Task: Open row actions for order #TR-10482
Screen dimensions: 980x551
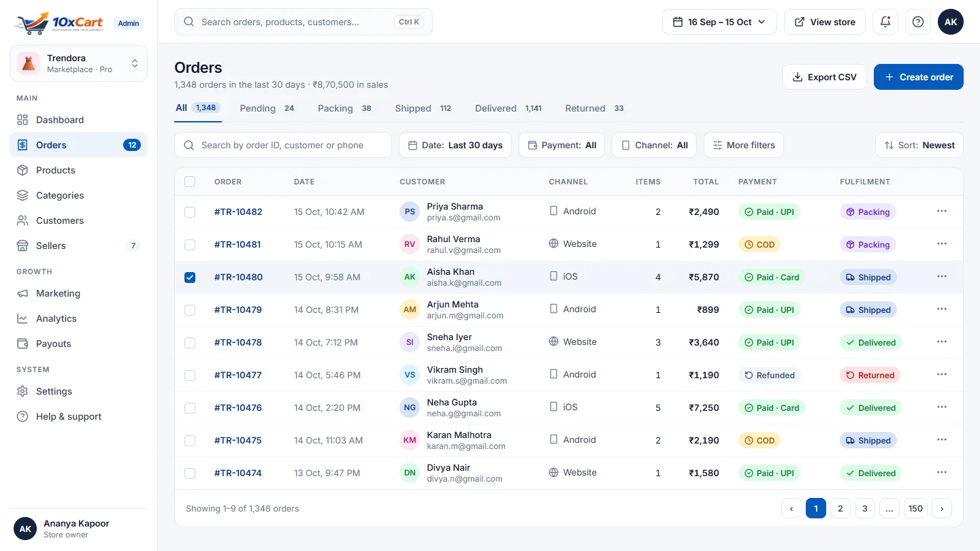Action: pos(942,212)
